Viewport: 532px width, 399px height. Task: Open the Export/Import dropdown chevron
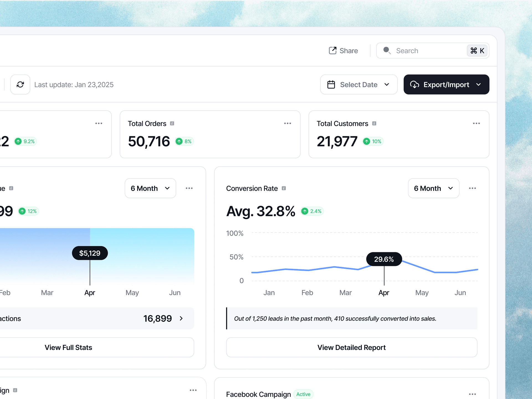point(479,85)
